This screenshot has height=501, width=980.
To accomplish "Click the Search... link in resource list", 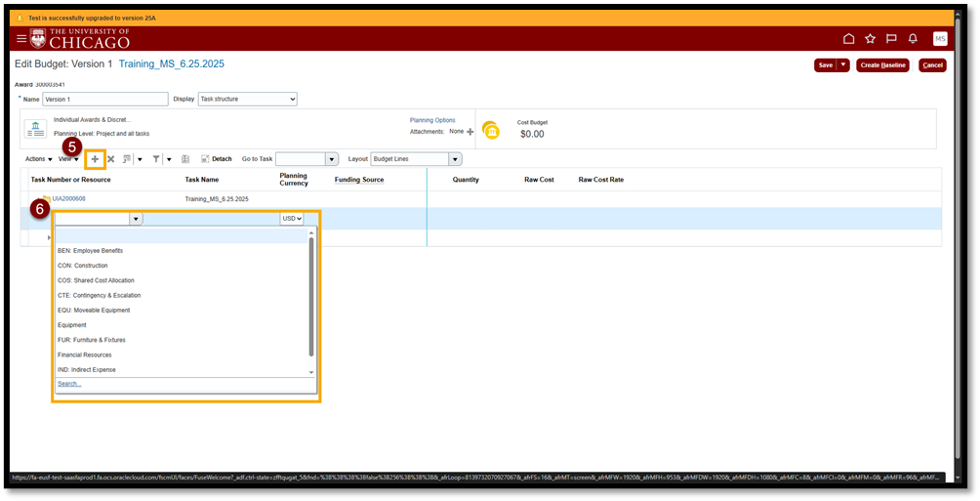I will point(69,384).
